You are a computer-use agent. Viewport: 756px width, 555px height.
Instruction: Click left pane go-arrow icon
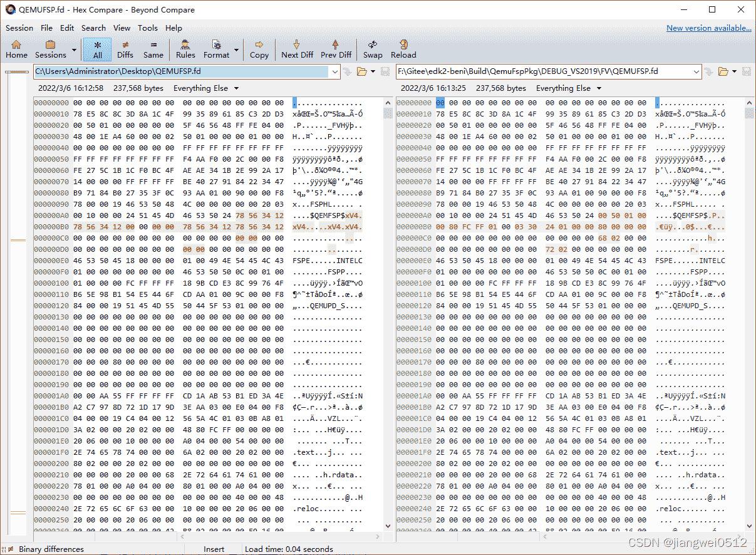pos(347,71)
